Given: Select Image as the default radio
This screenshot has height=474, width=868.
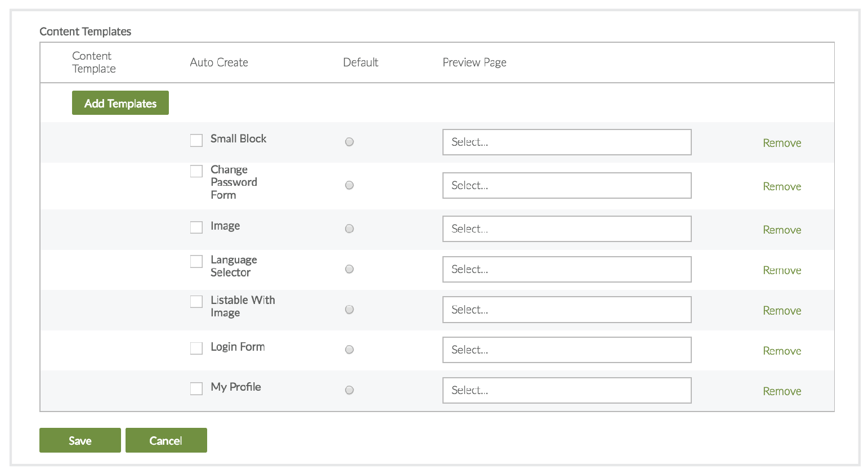Looking at the screenshot, I should pos(350,229).
